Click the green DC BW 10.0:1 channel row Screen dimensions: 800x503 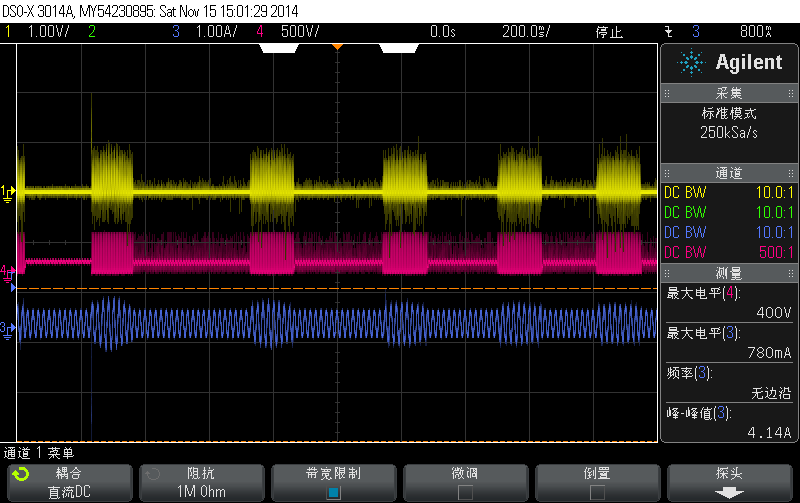click(x=729, y=212)
